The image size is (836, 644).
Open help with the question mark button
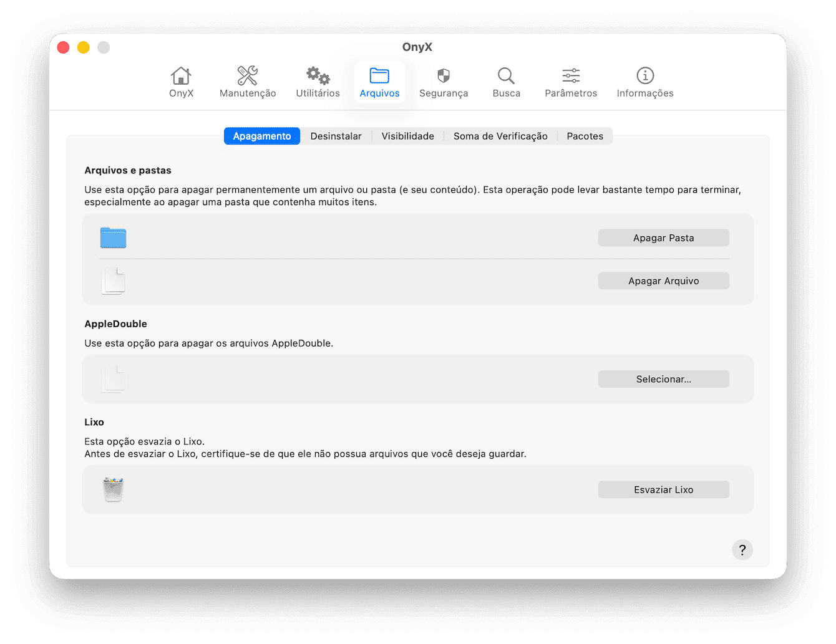[x=742, y=550]
